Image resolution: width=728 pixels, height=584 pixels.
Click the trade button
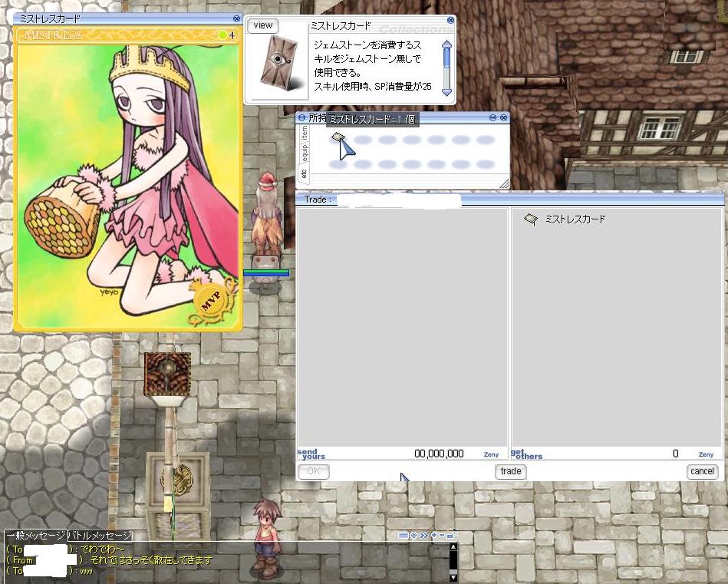(511, 471)
